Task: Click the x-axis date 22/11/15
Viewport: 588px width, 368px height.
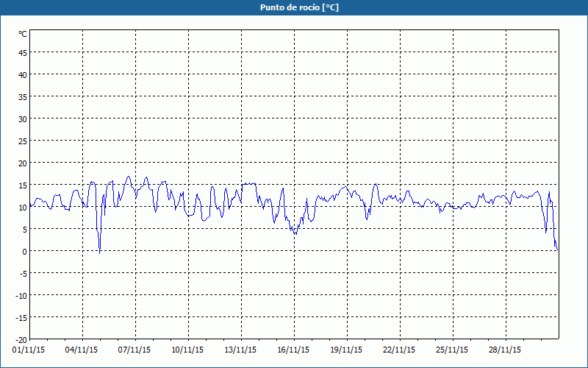Action: tap(399, 350)
